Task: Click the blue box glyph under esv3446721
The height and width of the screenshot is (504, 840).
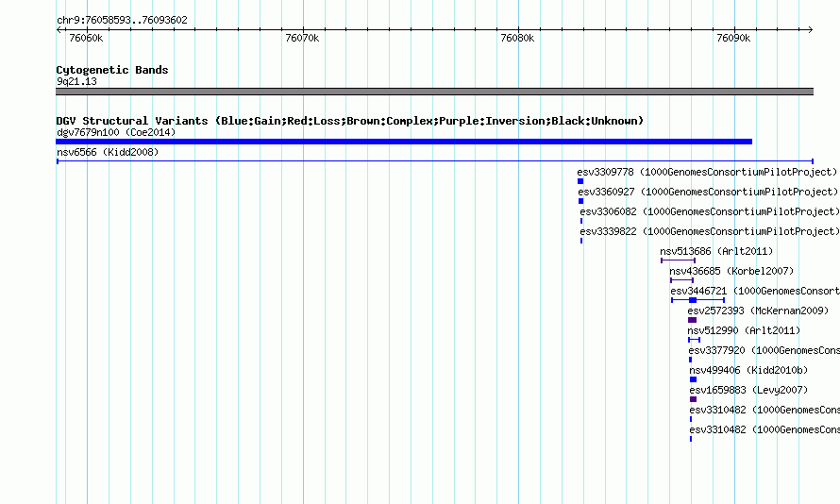Action: (x=693, y=300)
